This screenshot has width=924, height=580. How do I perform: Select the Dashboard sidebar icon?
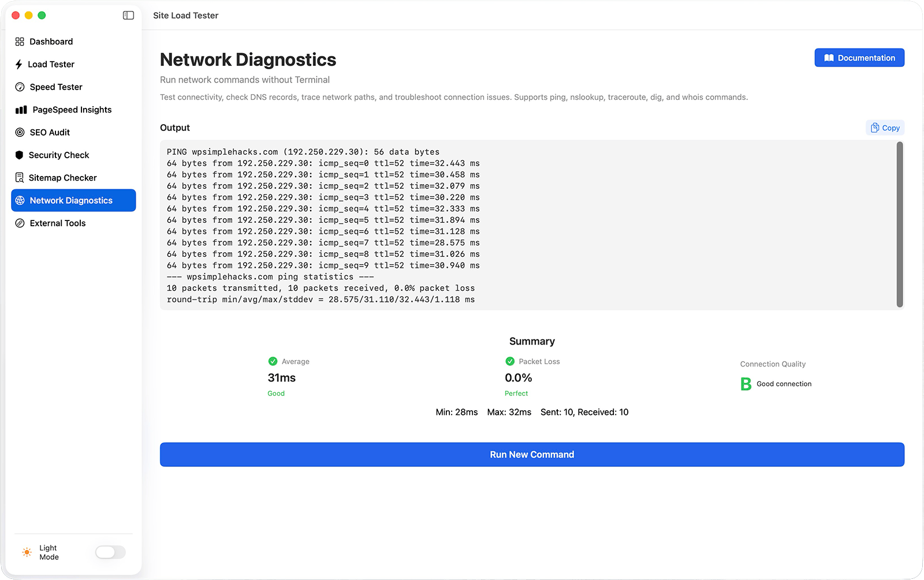click(x=19, y=41)
